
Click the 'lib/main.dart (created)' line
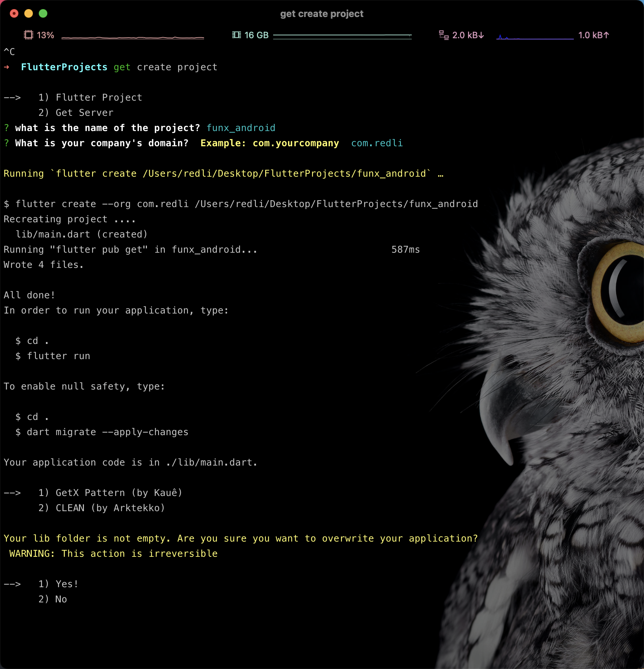[82, 235]
